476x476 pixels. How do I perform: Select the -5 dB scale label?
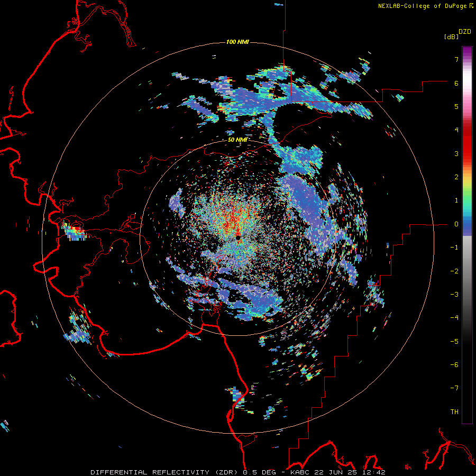454,342
